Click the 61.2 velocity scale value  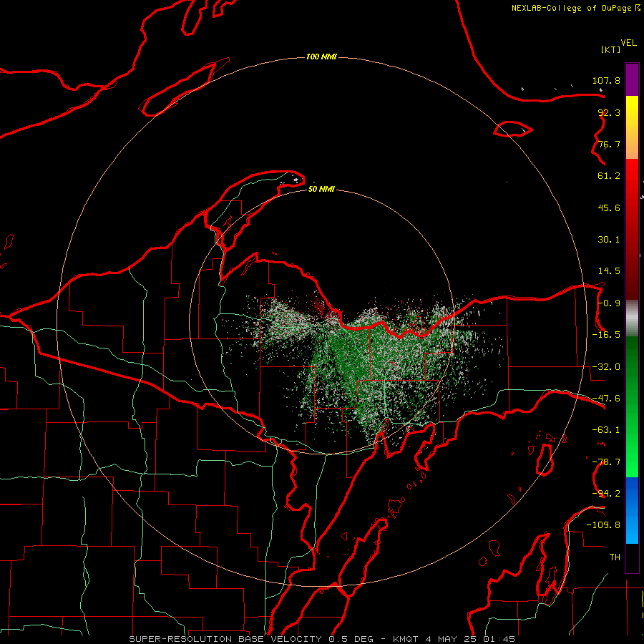pos(609,176)
